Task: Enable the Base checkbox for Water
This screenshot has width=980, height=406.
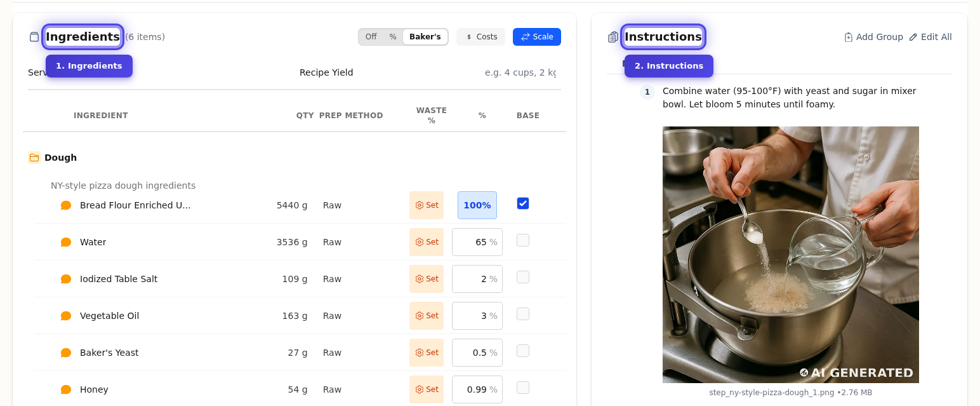Action: point(522,240)
